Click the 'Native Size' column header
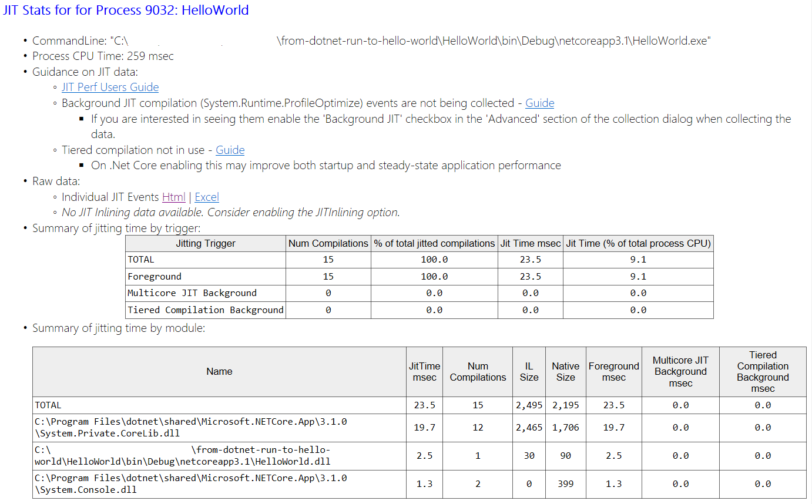The height and width of the screenshot is (504, 812). click(x=565, y=371)
